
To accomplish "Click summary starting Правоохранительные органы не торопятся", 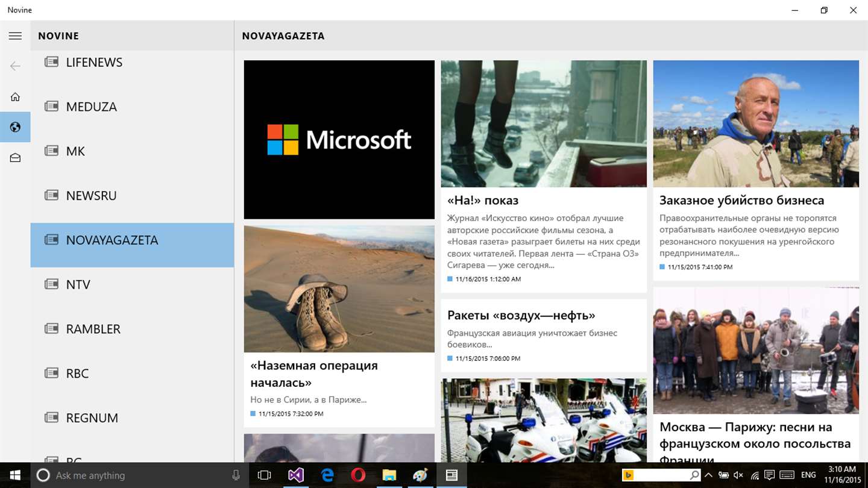I will click(x=749, y=236).
